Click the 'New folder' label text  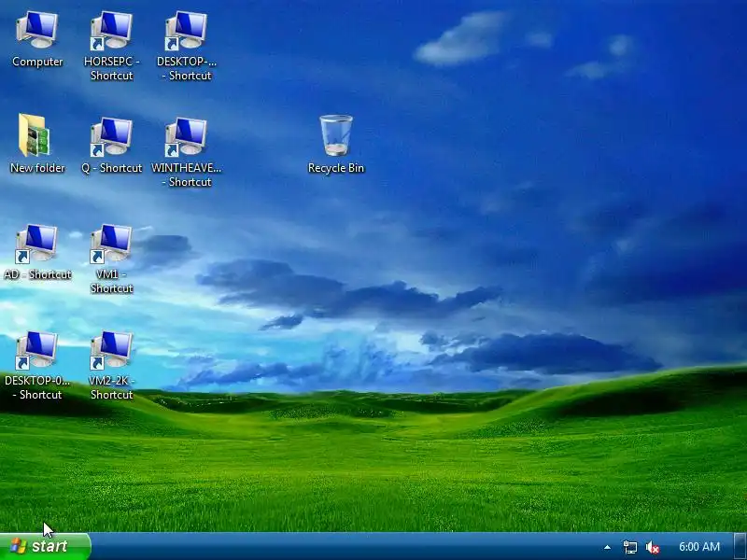(37, 168)
